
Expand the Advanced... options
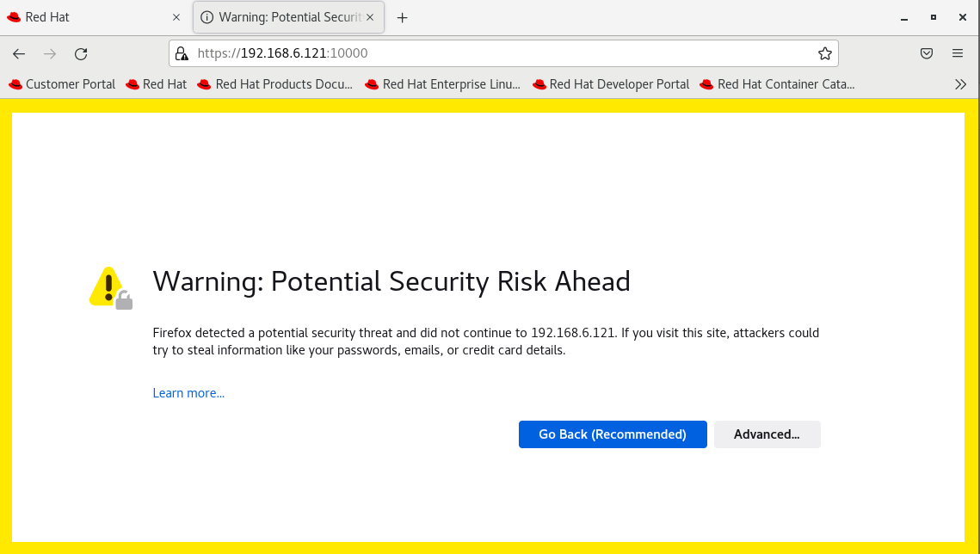[767, 434]
